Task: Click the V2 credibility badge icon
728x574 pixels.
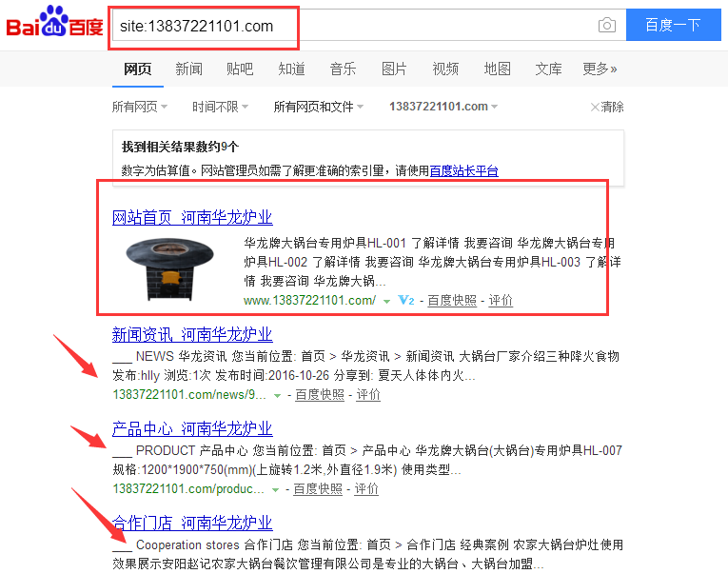Action: pyautogui.click(x=405, y=301)
